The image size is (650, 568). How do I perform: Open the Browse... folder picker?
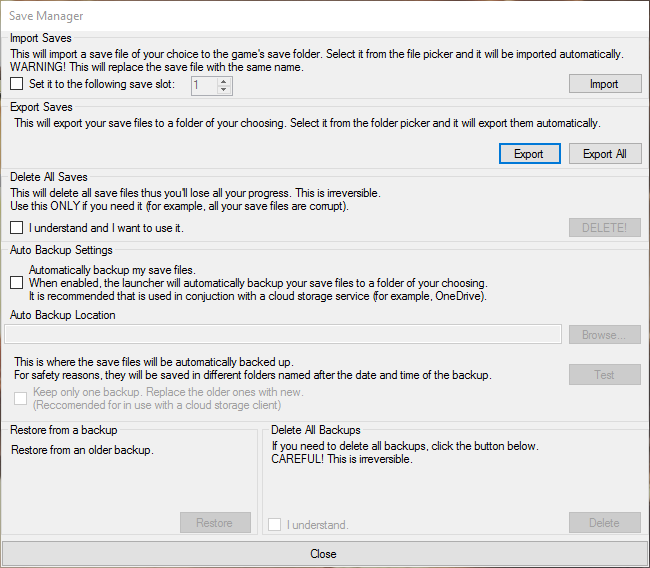pyautogui.click(x=605, y=335)
